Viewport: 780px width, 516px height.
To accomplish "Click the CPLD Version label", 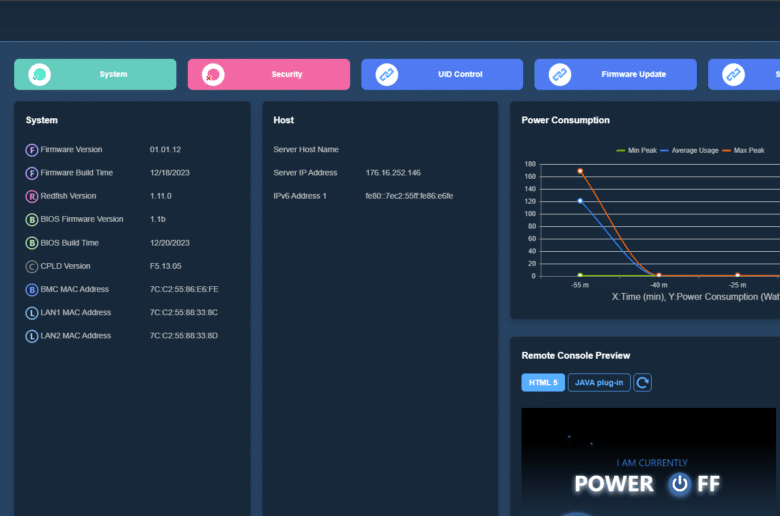I will point(65,266).
